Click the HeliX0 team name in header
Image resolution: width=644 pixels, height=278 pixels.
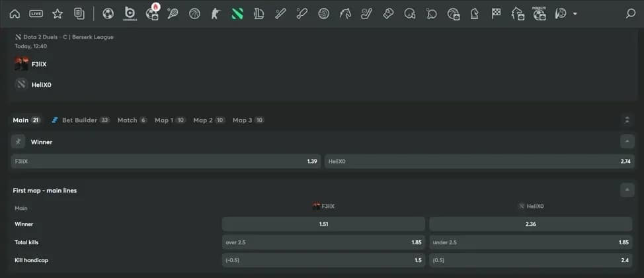coord(42,85)
